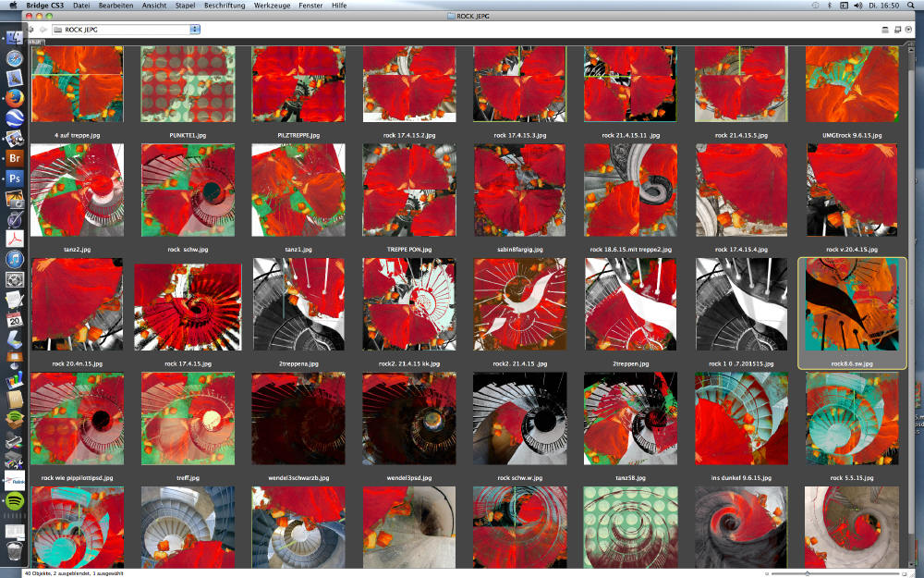
Task: Open Finder from the dock
Action: pos(14,38)
